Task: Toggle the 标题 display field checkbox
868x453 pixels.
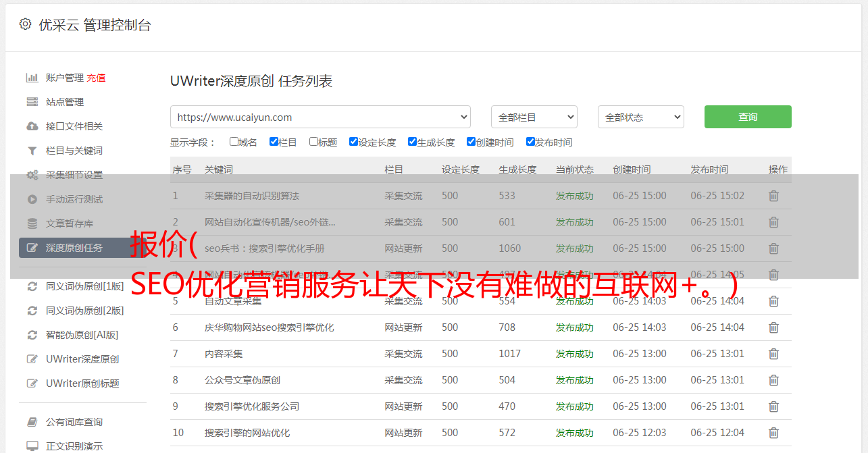Action: [x=313, y=142]
